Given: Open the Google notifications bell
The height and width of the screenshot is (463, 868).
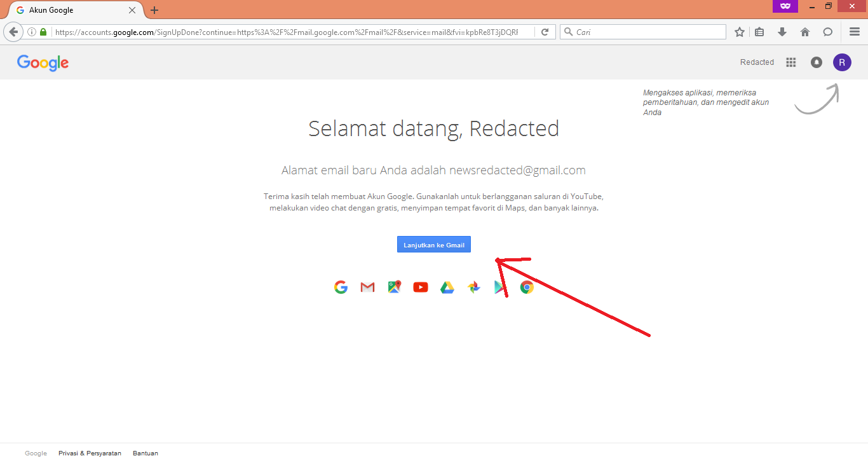Looking at the screenshot, I should (x=817, y=62).
